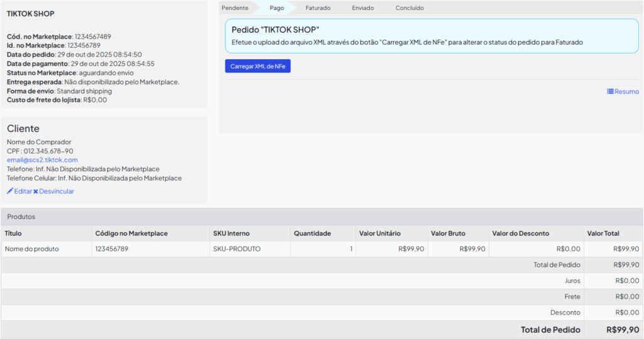Select the Concluído status step

(409, 8)
